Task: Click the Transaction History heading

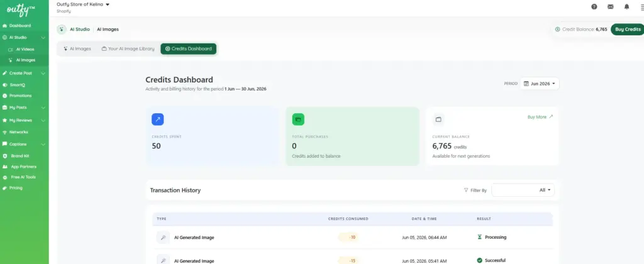Action: pos(175,190)
